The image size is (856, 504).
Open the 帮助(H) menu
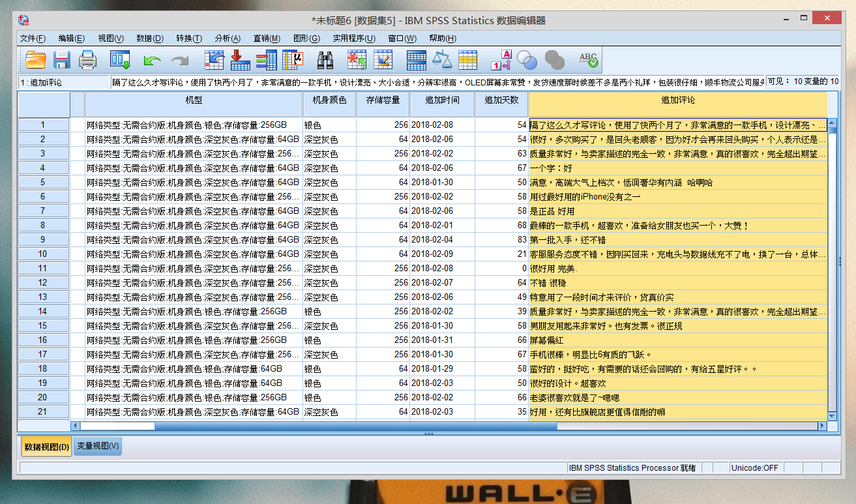point(442,38)
